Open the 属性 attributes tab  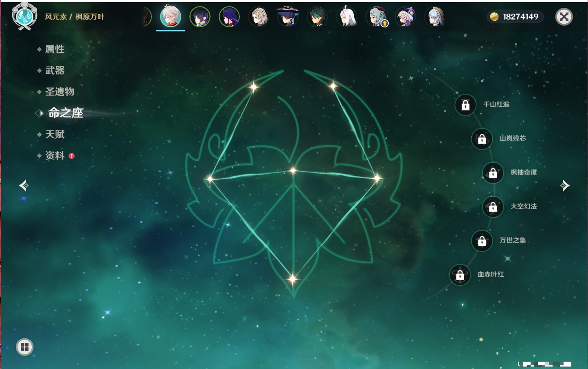(55, 49)
